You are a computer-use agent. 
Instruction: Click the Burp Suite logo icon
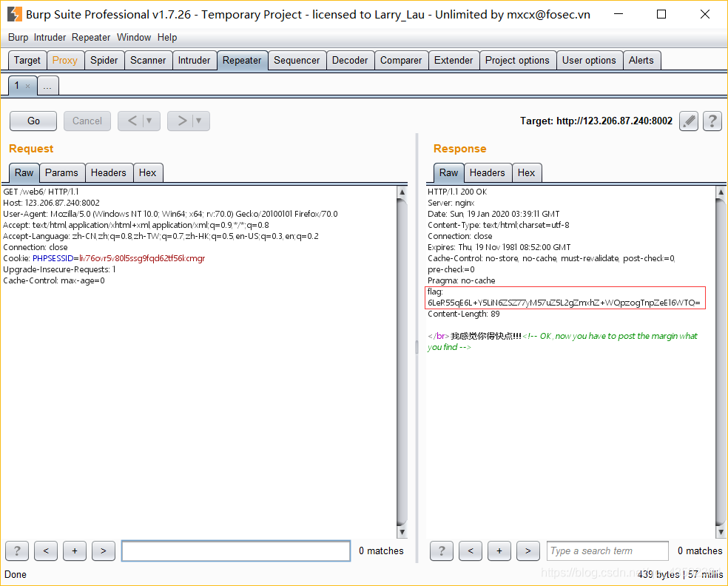tap(14, 14)
